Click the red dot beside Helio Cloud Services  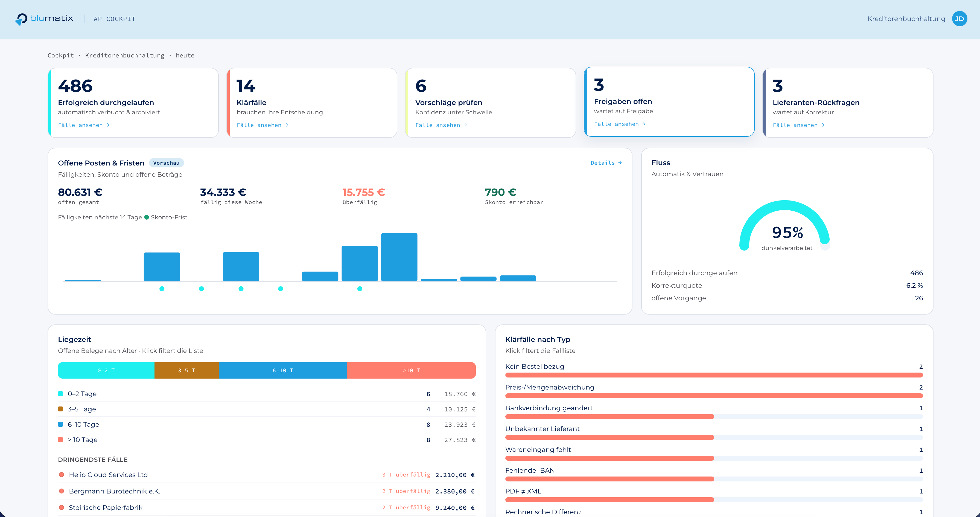[61, 475]
